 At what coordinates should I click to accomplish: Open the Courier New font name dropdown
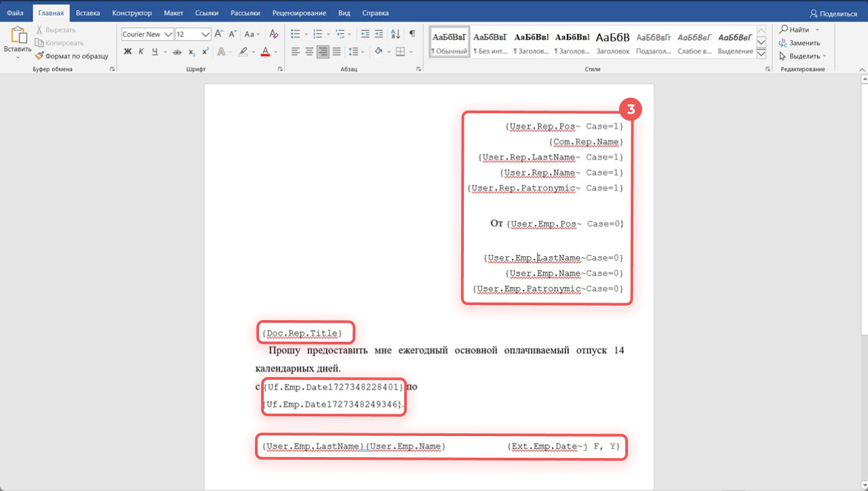click(x=168, y=35)
